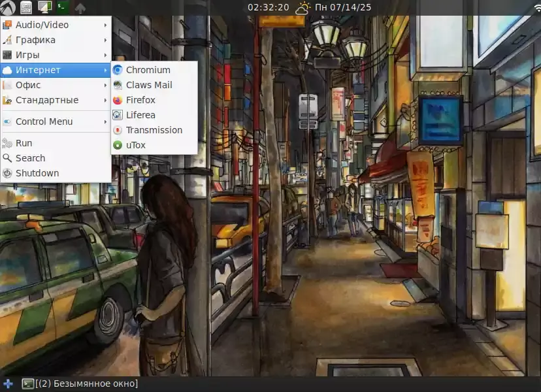Open the Офис menu category
Viewport: 541px width, 392px height.
point(56,85)
